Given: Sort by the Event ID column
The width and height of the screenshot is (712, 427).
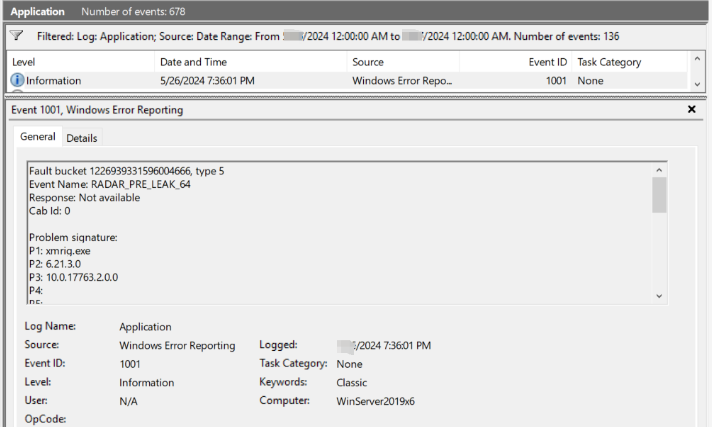Looking at the screenshot, I should click(x=515, y=62).
